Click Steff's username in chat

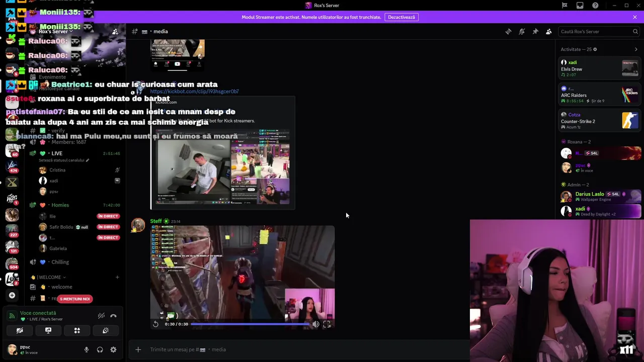pos(155,221)
